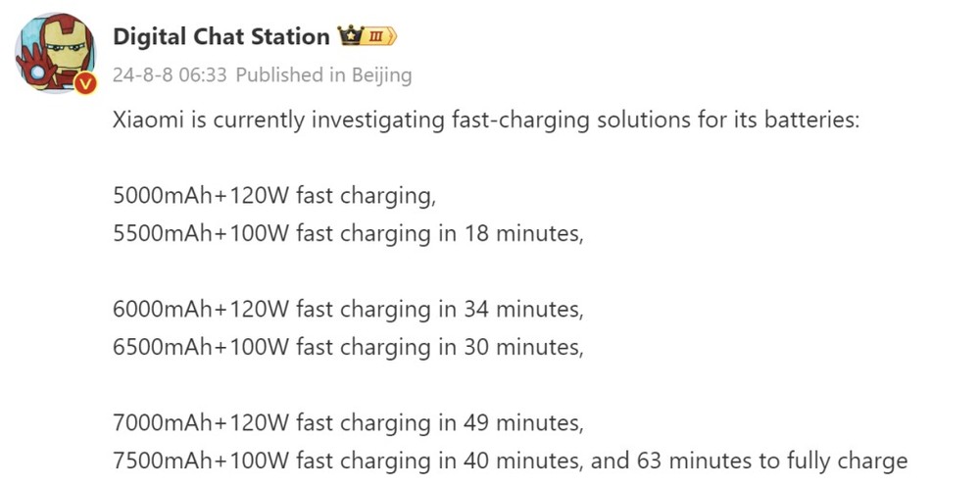Click the Published in Beijing location text
Image resolution: width=980 pixels, height=487 pixels.
(323, 75)
